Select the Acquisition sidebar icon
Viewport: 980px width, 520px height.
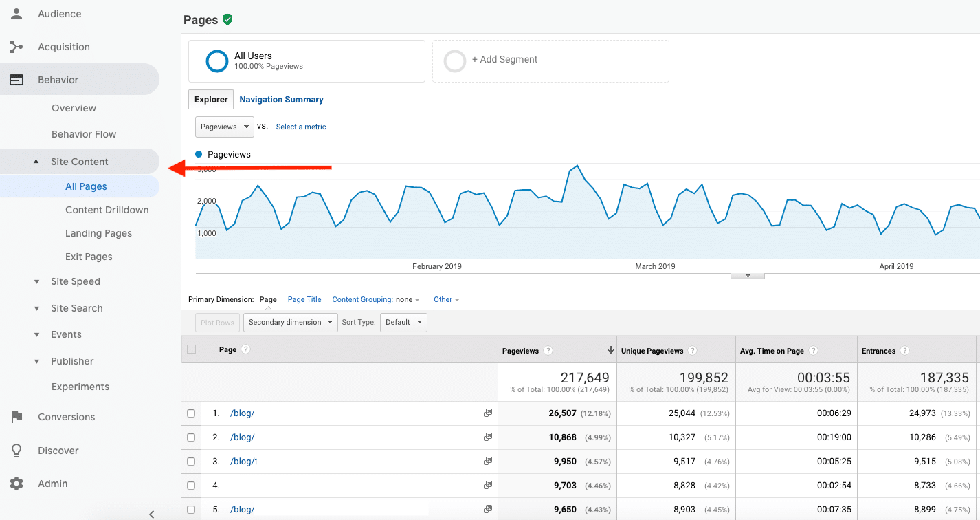[16, 46]
